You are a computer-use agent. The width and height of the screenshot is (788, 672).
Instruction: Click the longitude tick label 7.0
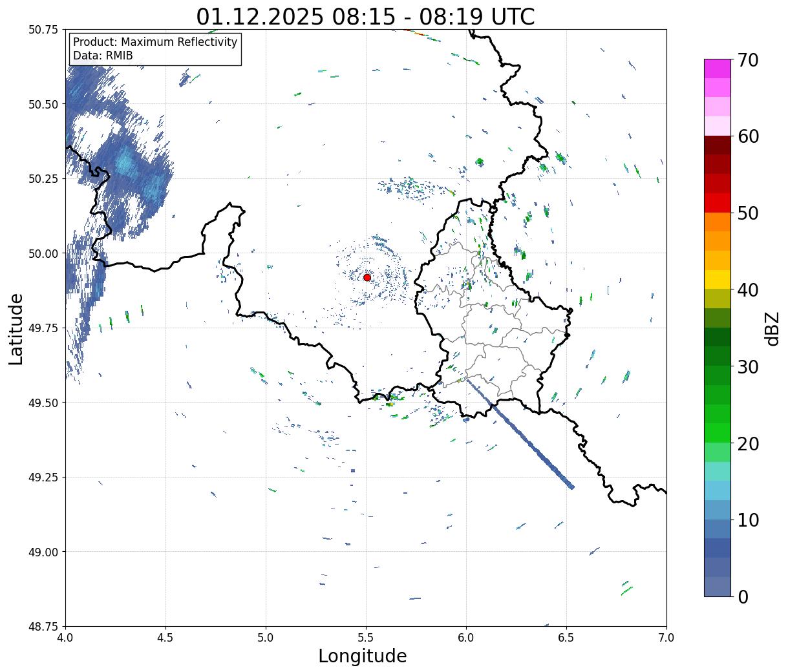pos(666,638)
